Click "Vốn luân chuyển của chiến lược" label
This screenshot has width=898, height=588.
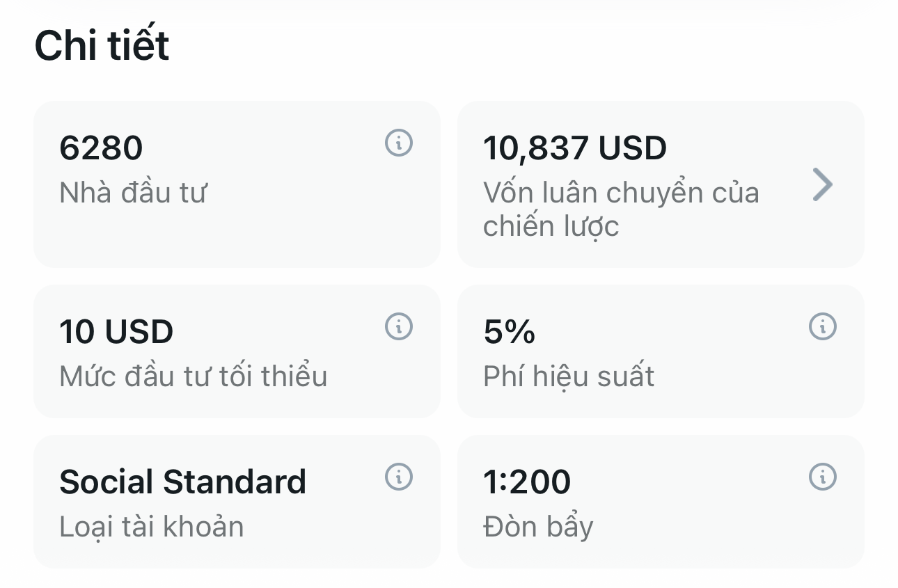point(621,209)
